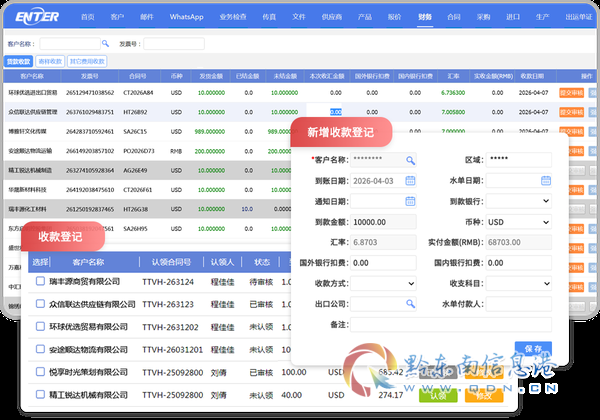Viewport: 600px width, 420px height.
Task: Switch to the 其它费用收款 tab
Action: point(87,61)
